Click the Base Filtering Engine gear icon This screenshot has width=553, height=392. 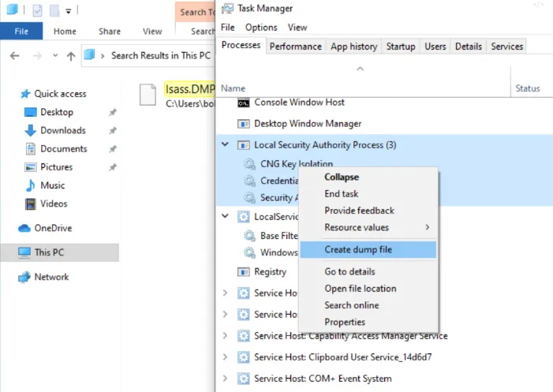[x=250, y=236]
